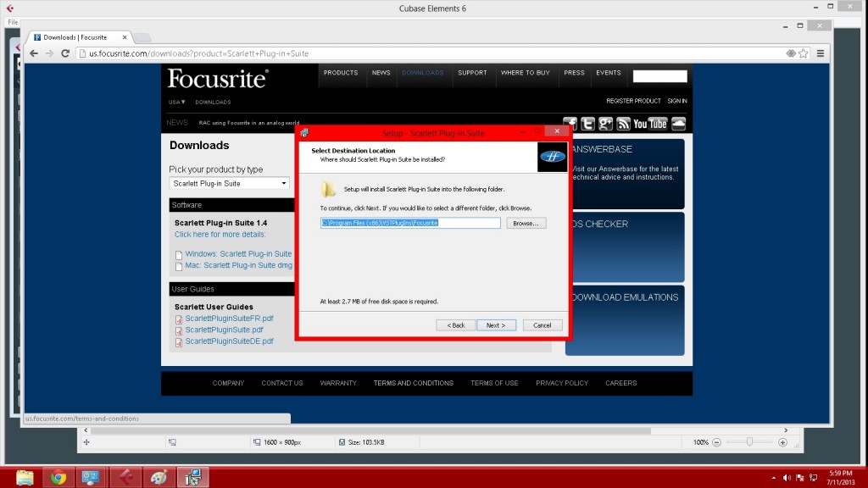Open the SUPPORT navigation item

coord(472,73)
